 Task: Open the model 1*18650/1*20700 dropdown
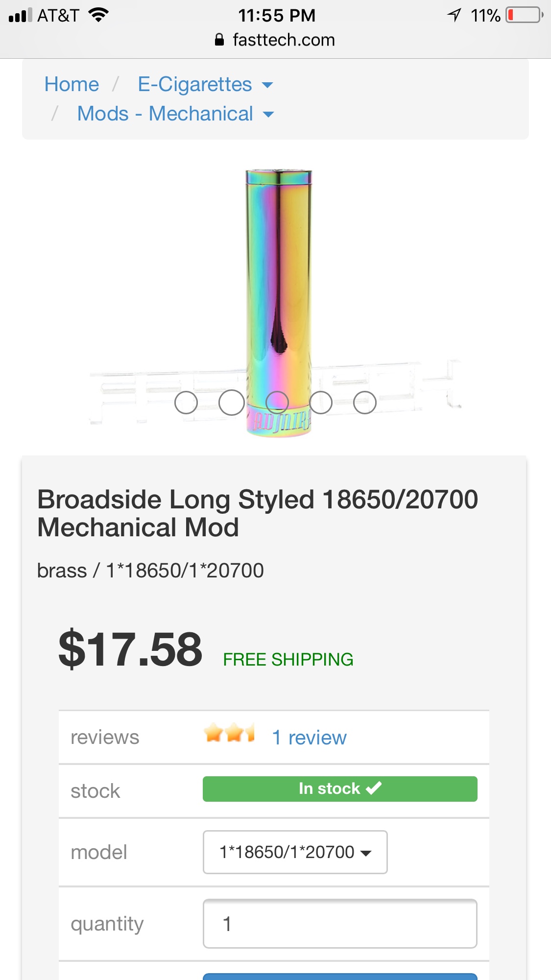pos(295,852)
